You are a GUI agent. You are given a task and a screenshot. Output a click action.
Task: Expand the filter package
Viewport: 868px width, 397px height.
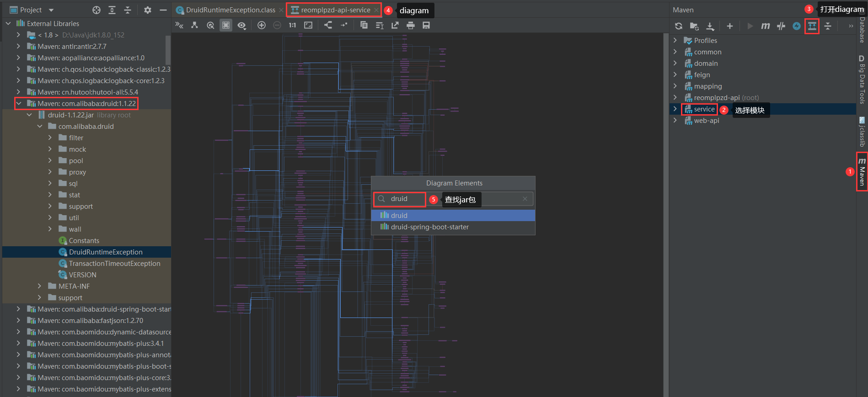click(50, 138)
